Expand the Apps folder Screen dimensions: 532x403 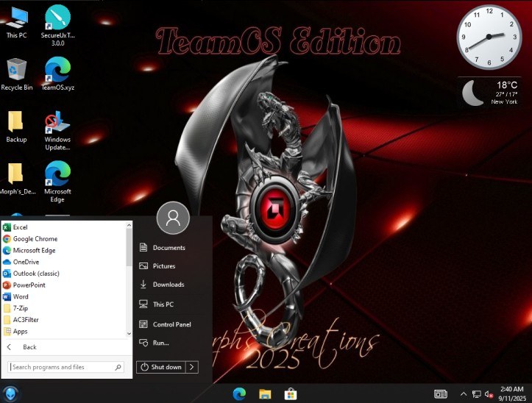64,331
